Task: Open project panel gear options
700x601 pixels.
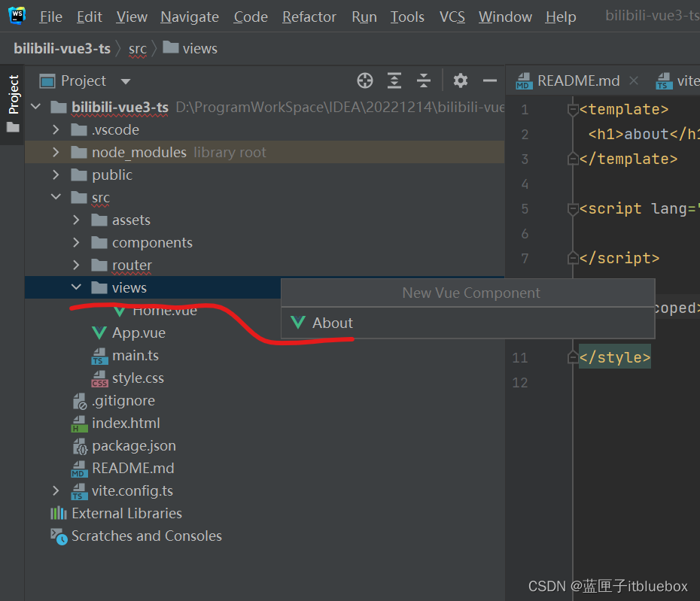Action: (460, 80)
